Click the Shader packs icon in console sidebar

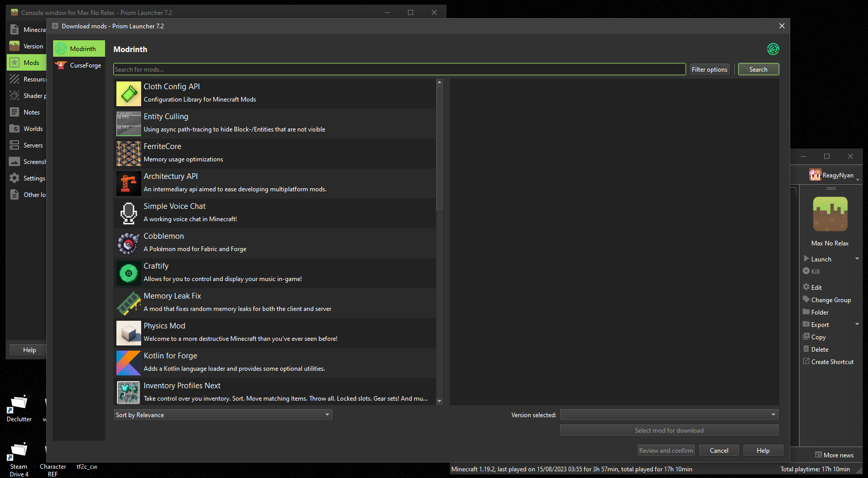[x=14, y=95]
